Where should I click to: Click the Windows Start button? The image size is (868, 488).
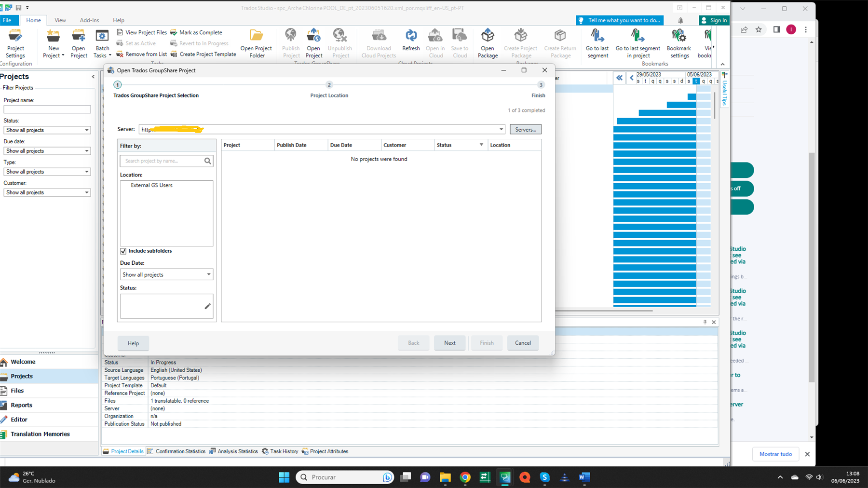[x=284, y=477]
